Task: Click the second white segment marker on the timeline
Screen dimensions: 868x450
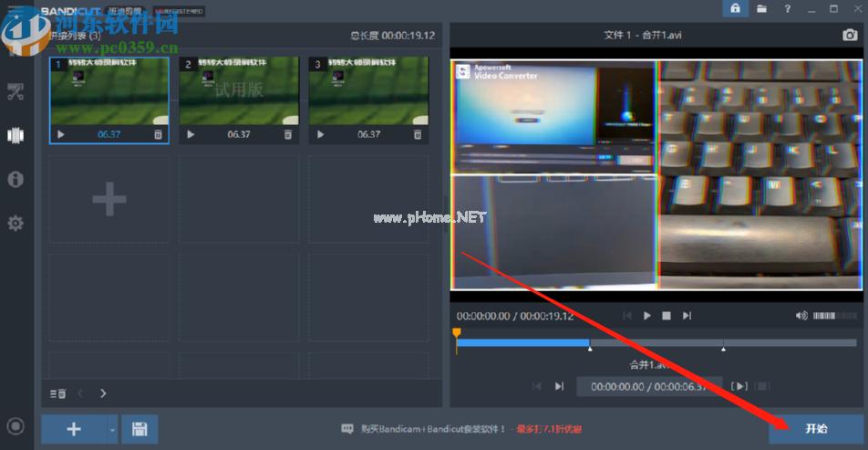Action: point(723,349)
